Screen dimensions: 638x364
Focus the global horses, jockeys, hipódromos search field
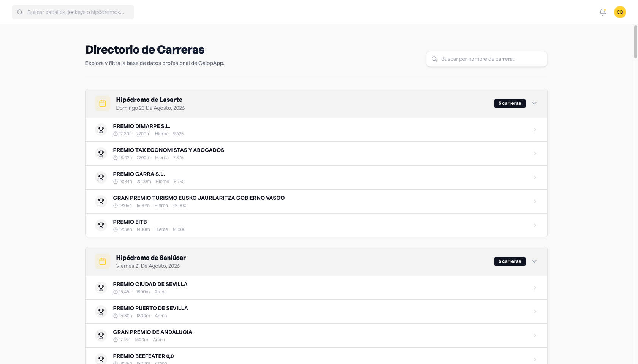pyautogui.click(x=73, y=12)
